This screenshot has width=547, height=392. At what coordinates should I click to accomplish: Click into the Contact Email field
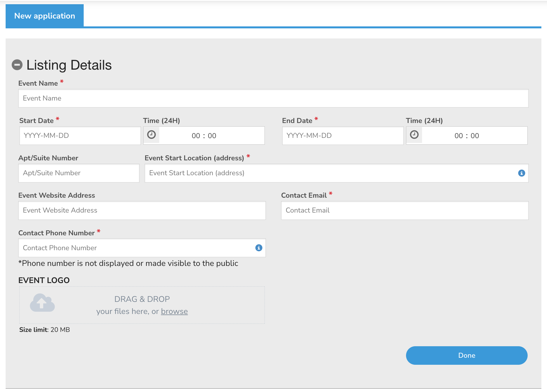(404, 210)
